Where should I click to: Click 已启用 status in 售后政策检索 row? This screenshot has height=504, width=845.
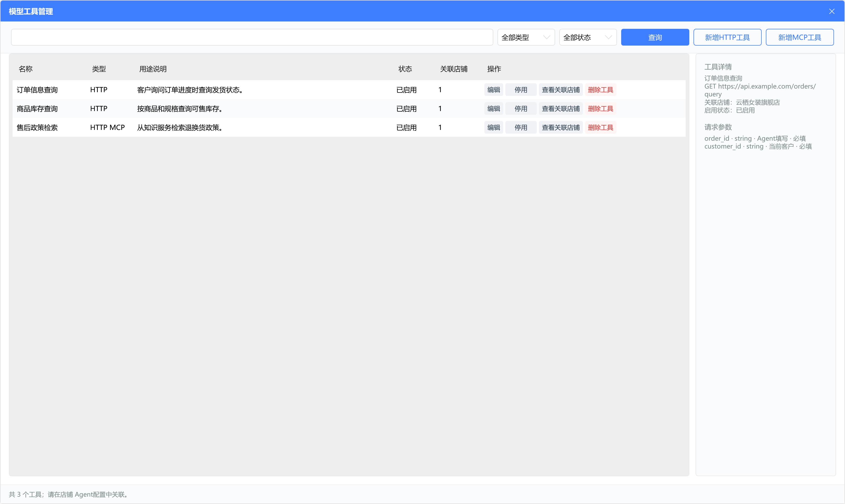coord(406,128)
